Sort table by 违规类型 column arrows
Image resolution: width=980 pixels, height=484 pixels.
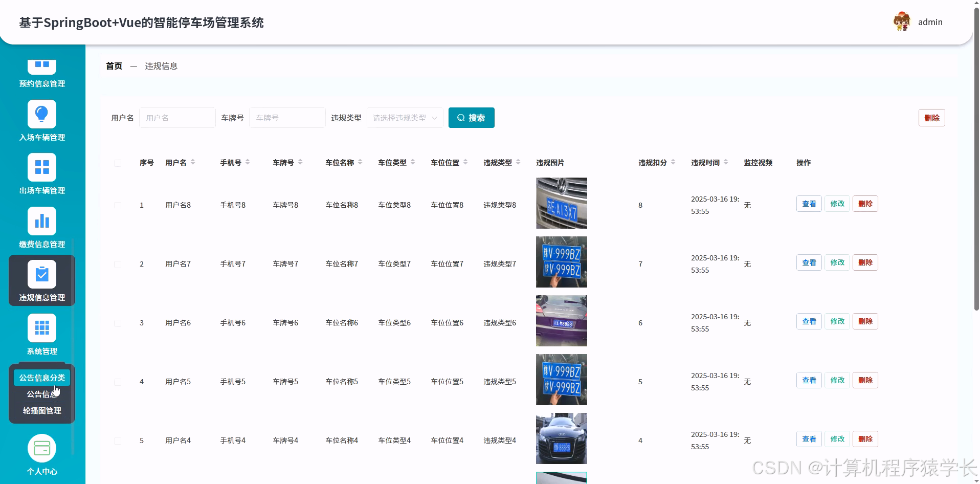coord(518,162)
